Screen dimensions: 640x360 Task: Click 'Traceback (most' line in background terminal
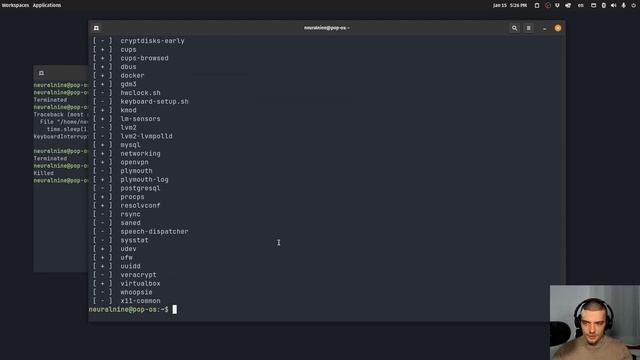[x=61, y=115]
